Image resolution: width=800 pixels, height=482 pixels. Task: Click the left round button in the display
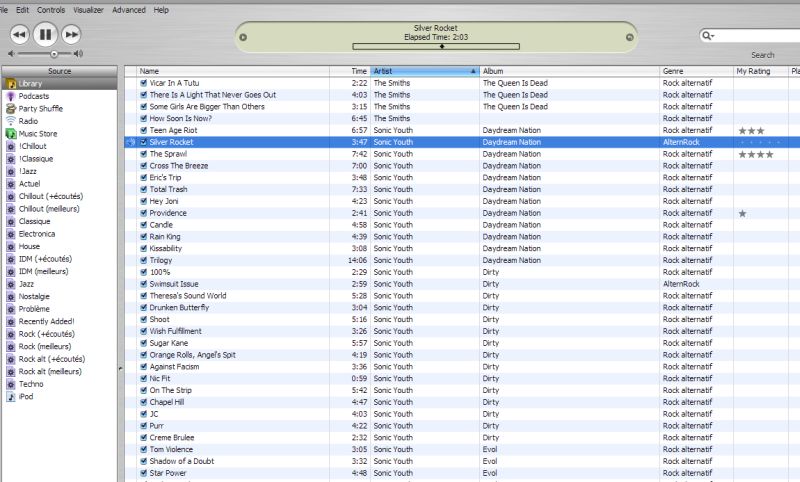tap(242, 37)
